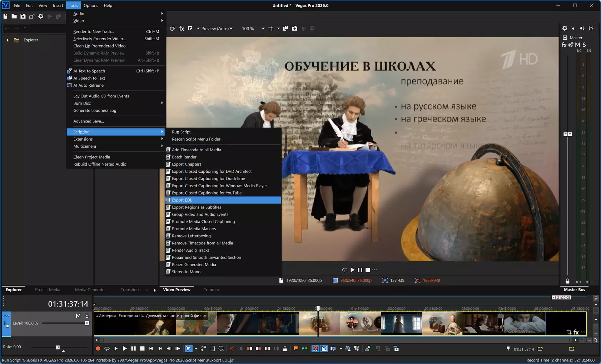The image size is (601, 364).
Task: Expand the Extensions submenu
Action: point(116,139)
